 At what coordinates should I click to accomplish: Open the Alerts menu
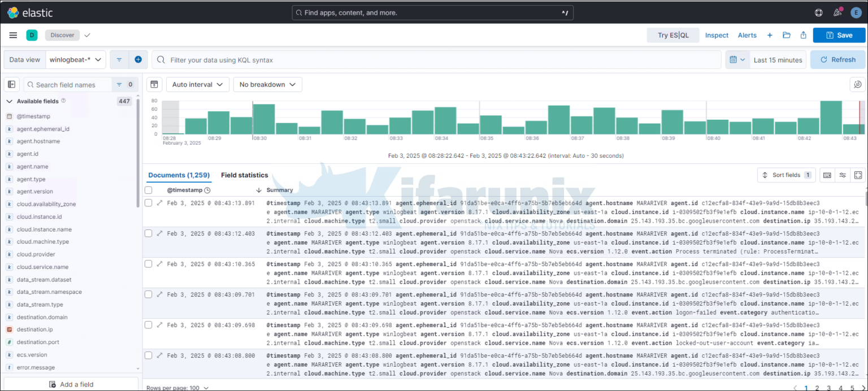point(747,34)
